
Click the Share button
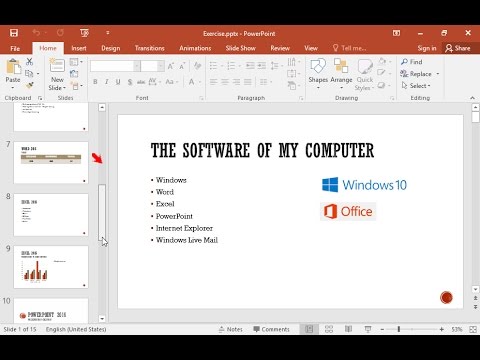[x=458, y=48]
